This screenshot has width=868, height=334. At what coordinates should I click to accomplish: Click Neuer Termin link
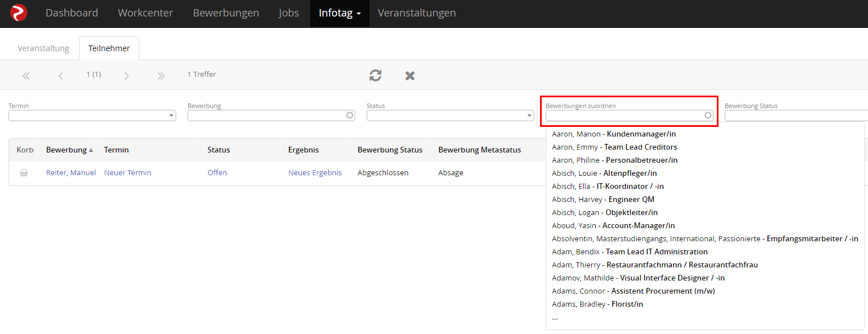pos(128,173)
